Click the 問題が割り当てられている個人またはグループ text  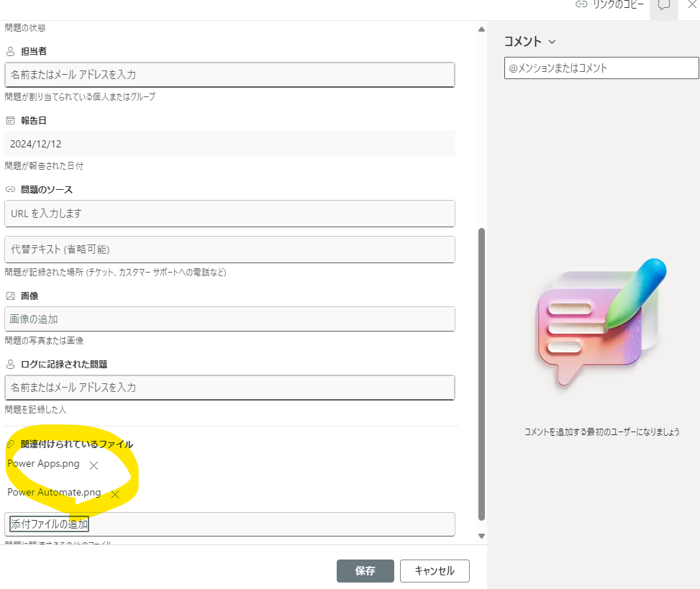click(80, 97)
